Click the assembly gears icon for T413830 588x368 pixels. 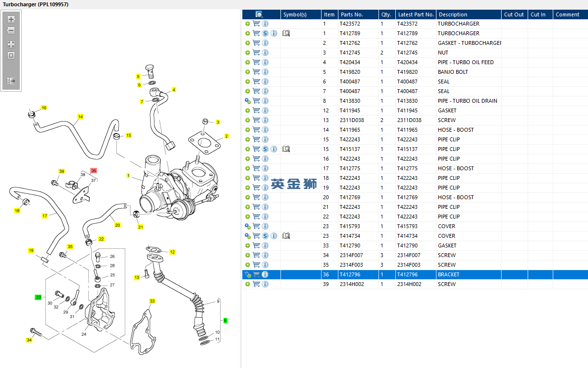[x=248, y=101]
